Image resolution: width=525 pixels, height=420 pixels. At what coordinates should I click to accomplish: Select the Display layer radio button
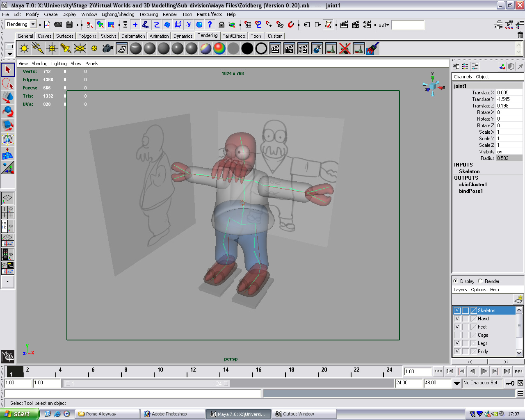click(x=456, y=281)
